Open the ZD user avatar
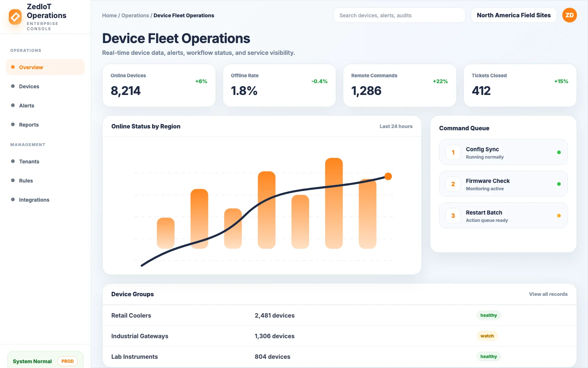 [569, 15]
